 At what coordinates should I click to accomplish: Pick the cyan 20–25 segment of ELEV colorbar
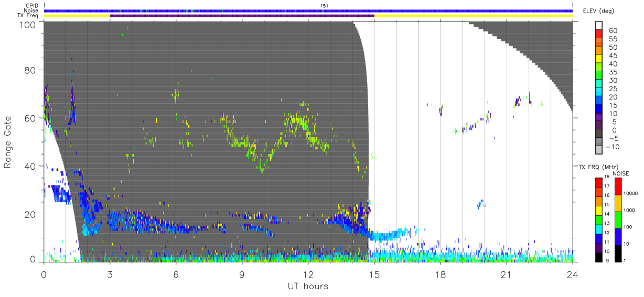click(x=599, y=93)
